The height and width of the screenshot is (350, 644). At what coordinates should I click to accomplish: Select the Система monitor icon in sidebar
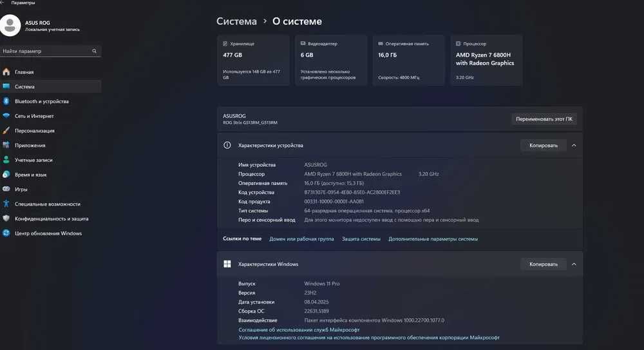click(6, 86)
